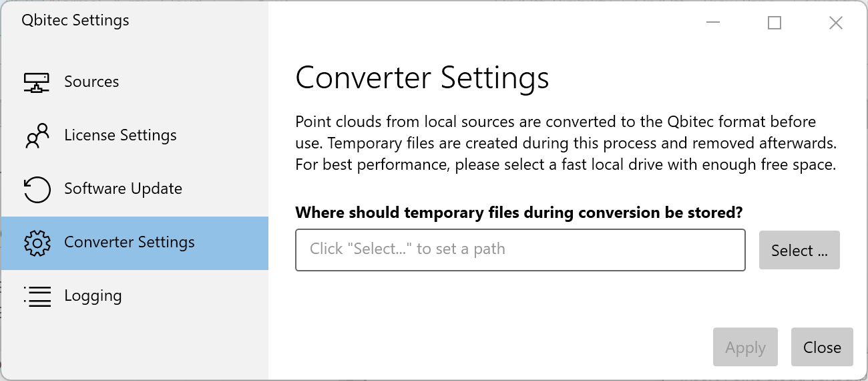Show the Logging page label
The image size is (868, 381).
93,295
